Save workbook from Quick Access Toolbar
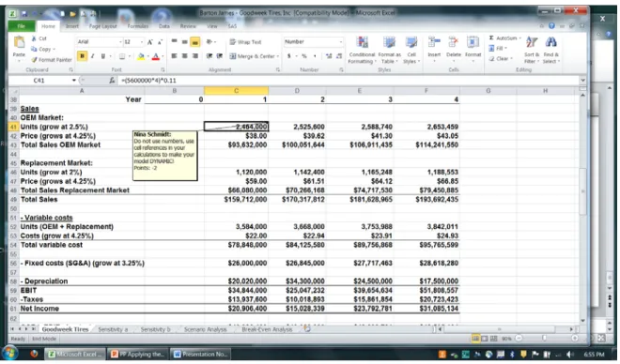The width and height of the screenshot is (620, 364). 24,13
